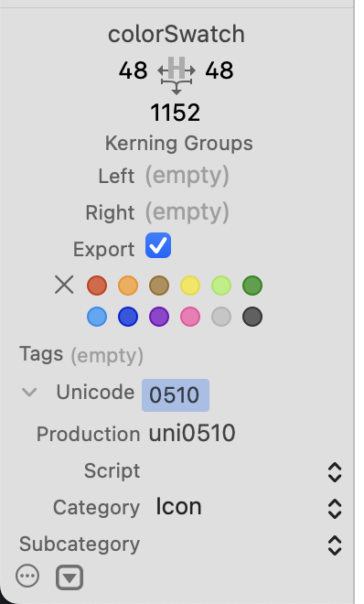
Task: Click the Unicode field 0510
Action: (x=176, y=395)
